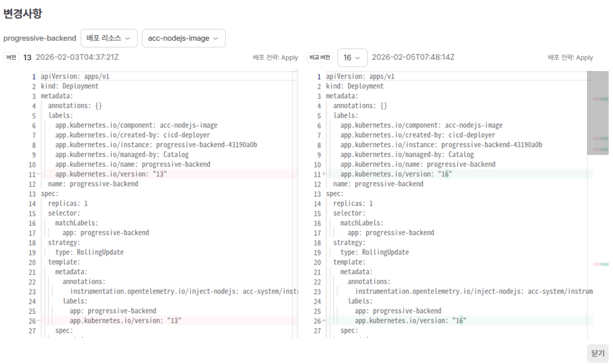Click the timestamp 2026-02-03T04:37:21Z

tap(77, 57)
